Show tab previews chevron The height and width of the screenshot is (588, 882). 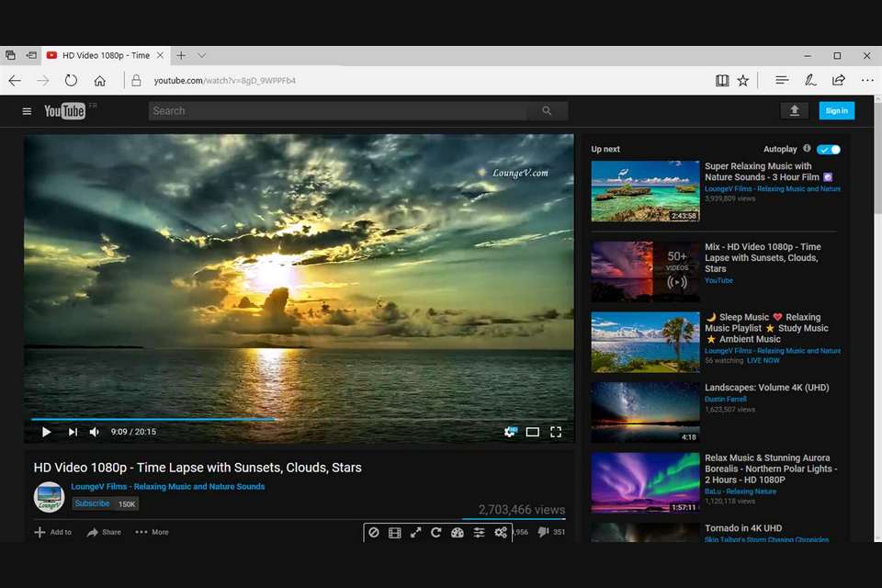click(202, 55)
